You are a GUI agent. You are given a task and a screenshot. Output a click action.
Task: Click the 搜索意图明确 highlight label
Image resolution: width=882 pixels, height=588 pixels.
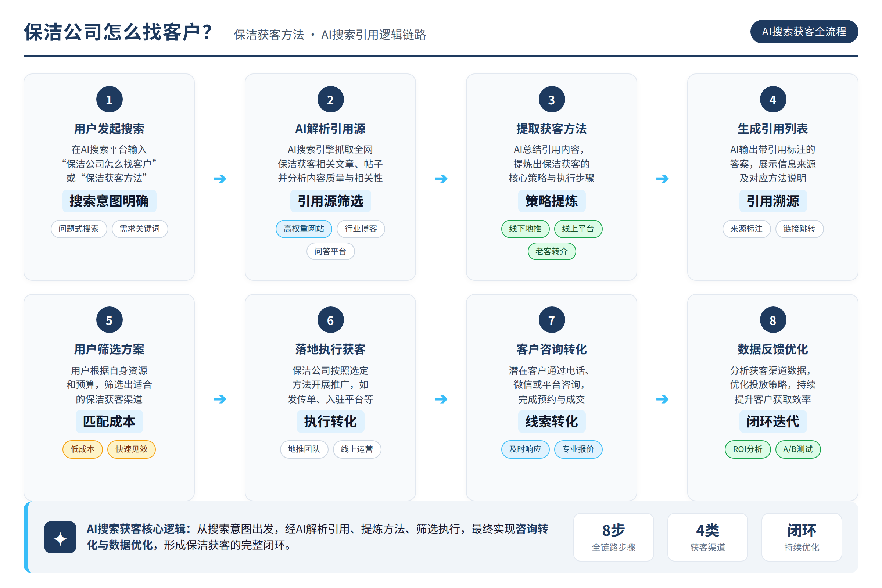pyautogui.click(x=109, y=201)
